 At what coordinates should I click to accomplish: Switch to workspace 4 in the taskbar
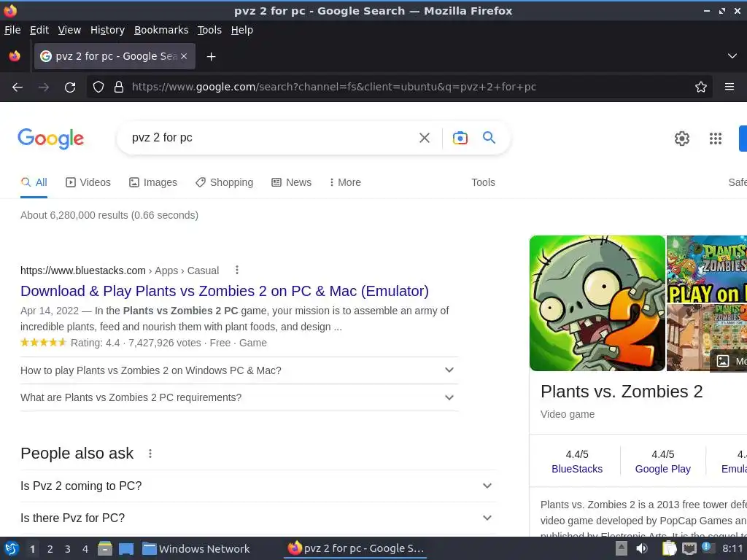coord(85,549)
